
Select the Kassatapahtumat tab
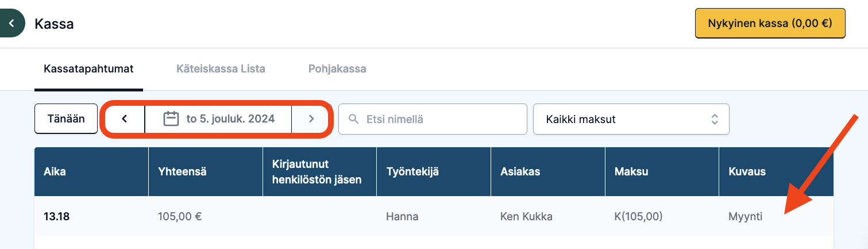88,69
